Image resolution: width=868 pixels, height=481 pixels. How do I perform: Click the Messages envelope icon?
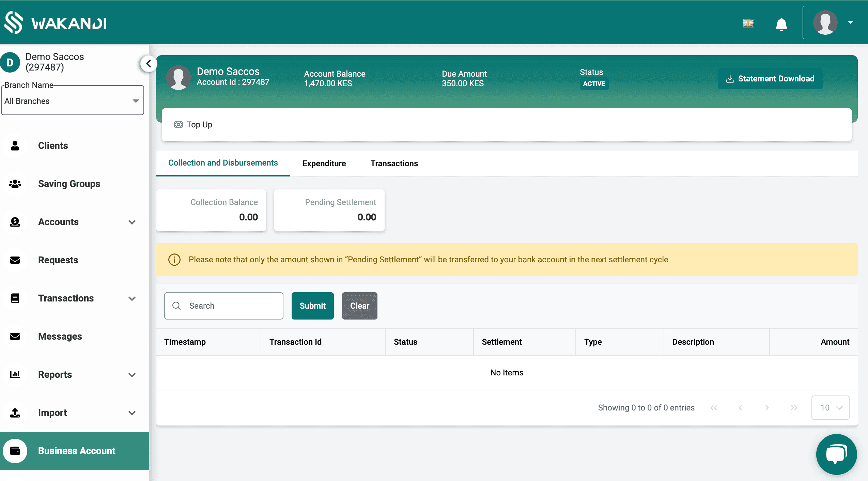point(15,337)
